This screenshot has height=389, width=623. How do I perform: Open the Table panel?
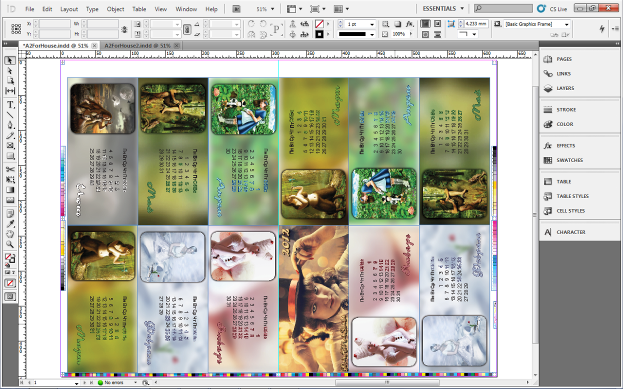(x=563, y=182)
